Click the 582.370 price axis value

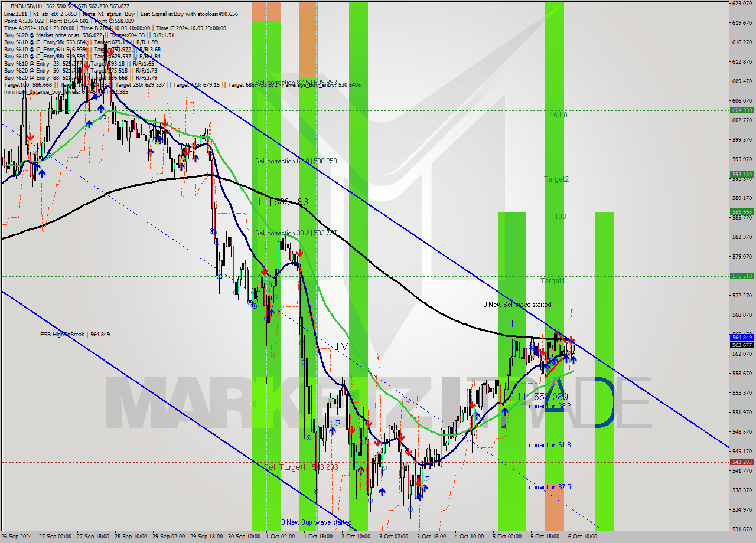point(742,237)
